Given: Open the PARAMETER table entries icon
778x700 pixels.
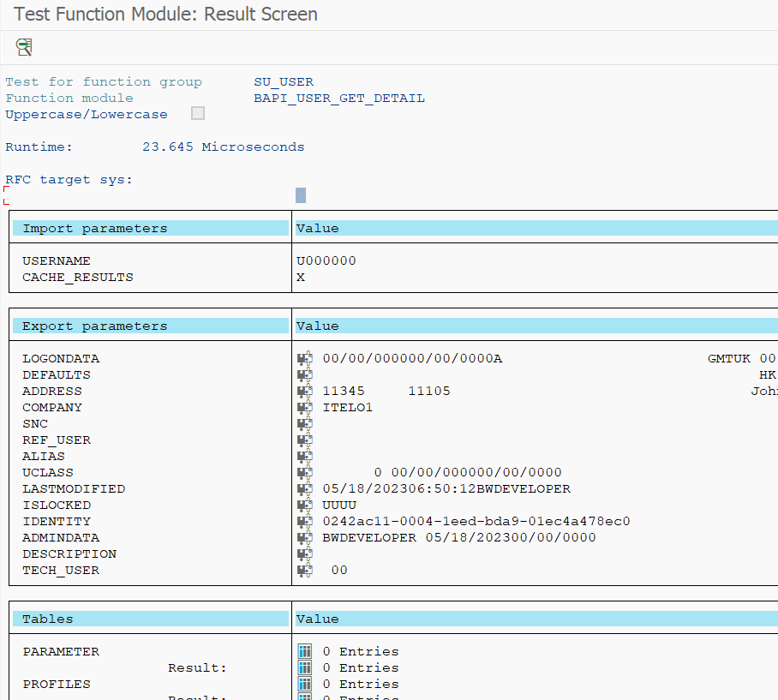Looking at the screenshot, I should 305,651.
